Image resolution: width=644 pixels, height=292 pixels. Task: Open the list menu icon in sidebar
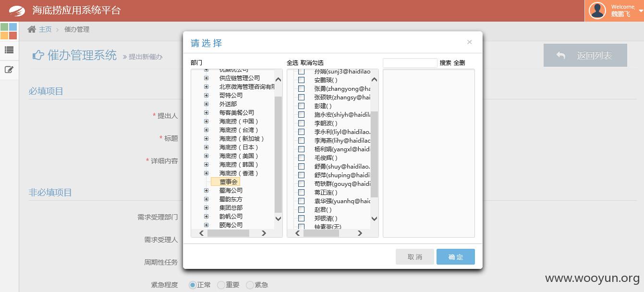pos(9,50)
